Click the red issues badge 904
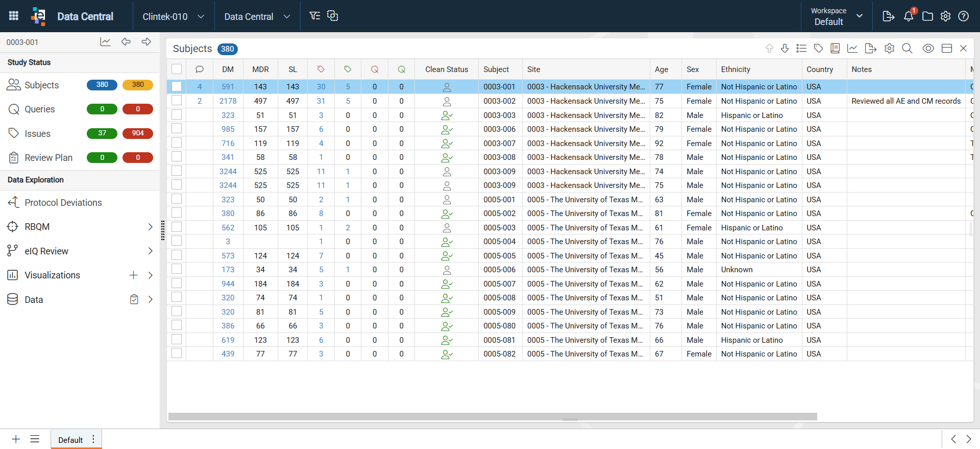This screenshot has height=449, width=980. click(138, 133)
